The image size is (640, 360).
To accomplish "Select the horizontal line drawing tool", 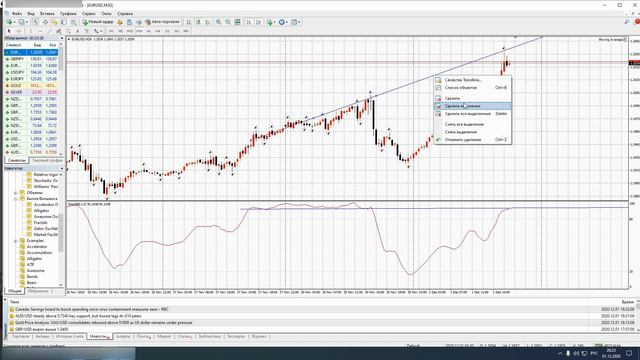I will pos(40,31).
